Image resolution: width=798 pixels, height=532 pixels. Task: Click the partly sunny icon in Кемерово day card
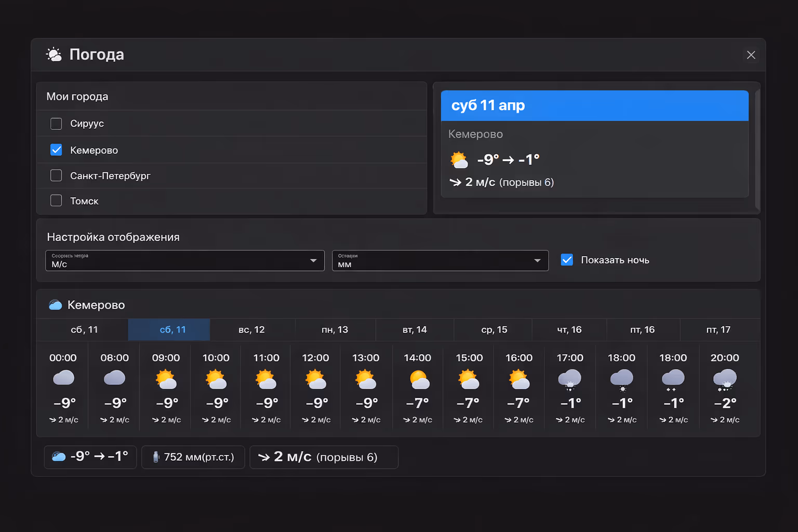tap(459, 160)
